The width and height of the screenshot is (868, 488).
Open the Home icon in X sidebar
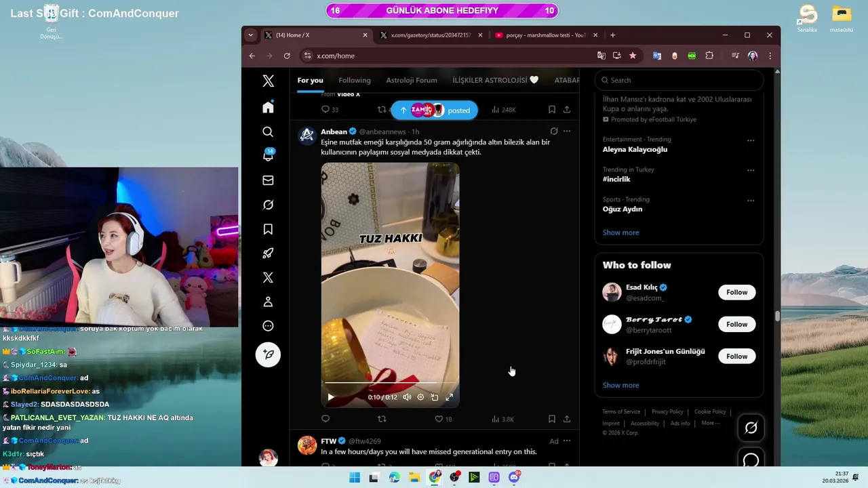pos(268,107)
